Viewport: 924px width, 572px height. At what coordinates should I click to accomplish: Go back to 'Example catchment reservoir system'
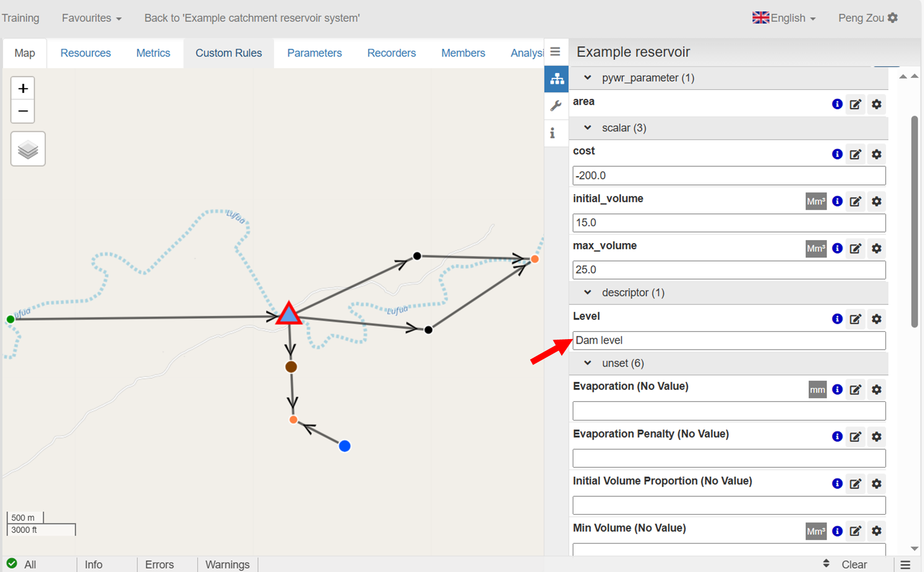[252, 18]
